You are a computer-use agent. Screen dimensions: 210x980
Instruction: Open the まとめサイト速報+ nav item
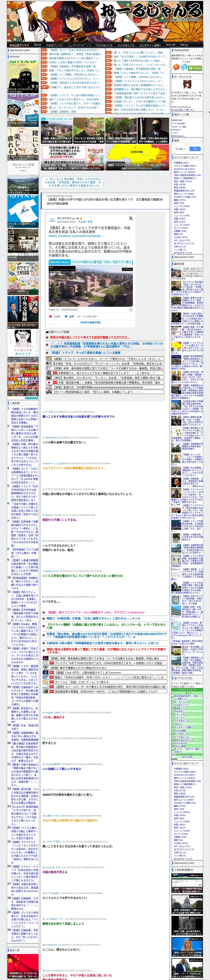150,45
